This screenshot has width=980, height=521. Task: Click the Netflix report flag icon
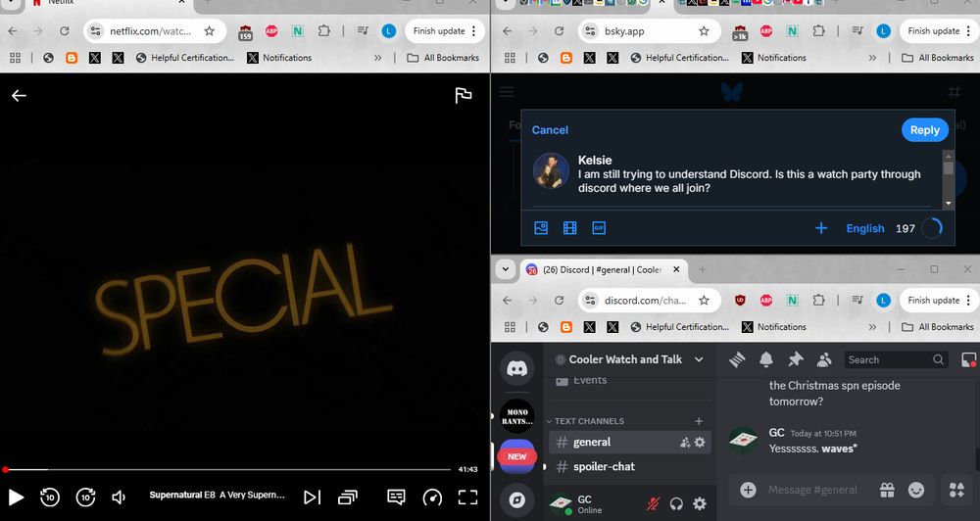[x=464, y=95]
